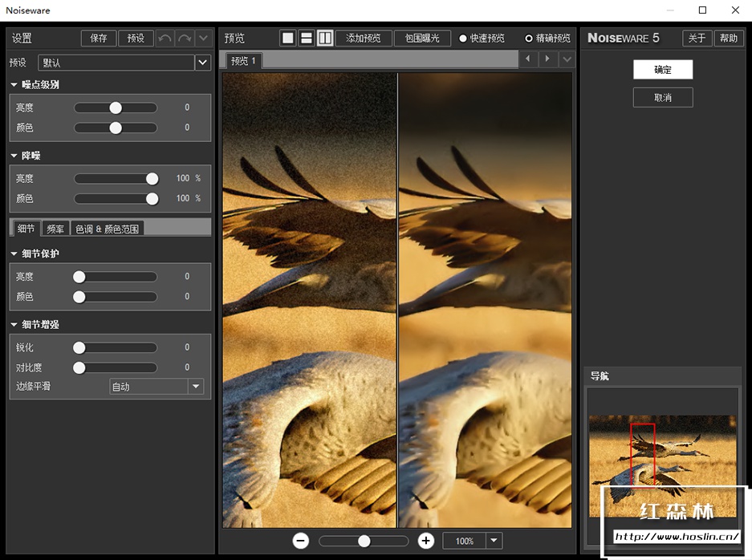Click the zoom in plus icon

tap(426, 541)
